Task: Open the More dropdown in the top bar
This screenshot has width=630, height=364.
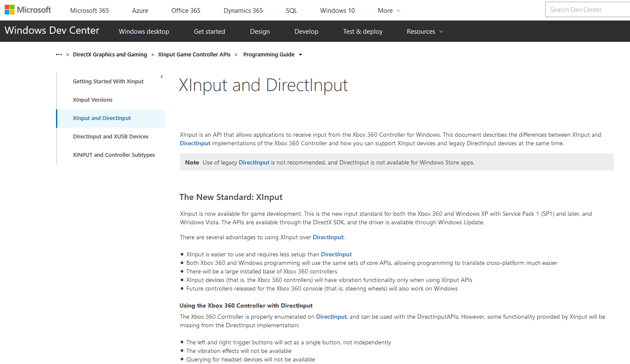Action: pos(389,11)
